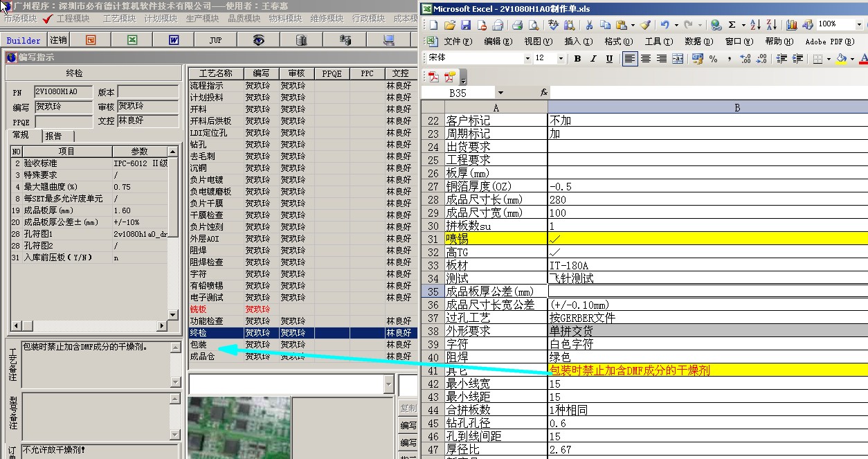Click Excel Cut scissors icon

click(x=589, y=25)
